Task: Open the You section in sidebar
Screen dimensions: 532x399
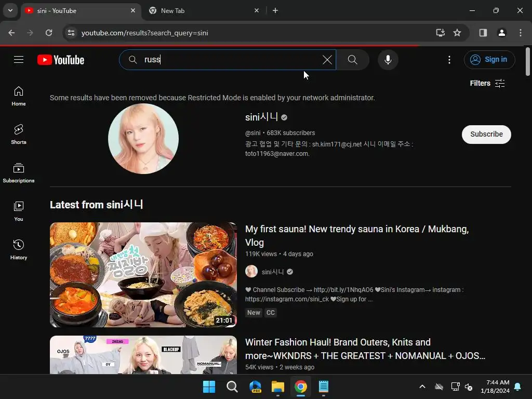Action: 19,211
